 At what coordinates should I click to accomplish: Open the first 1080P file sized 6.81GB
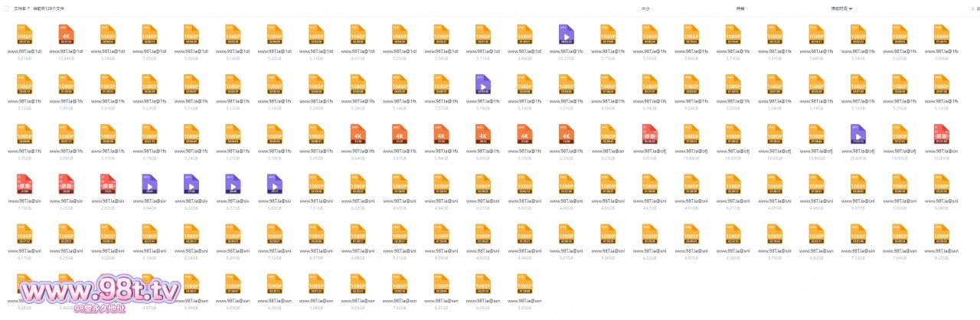(24, 35)
